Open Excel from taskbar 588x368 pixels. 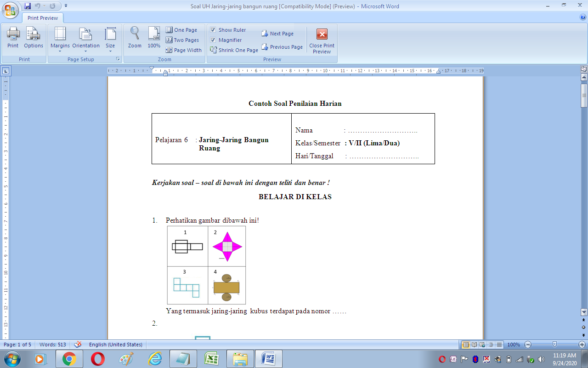pos(212,358)
